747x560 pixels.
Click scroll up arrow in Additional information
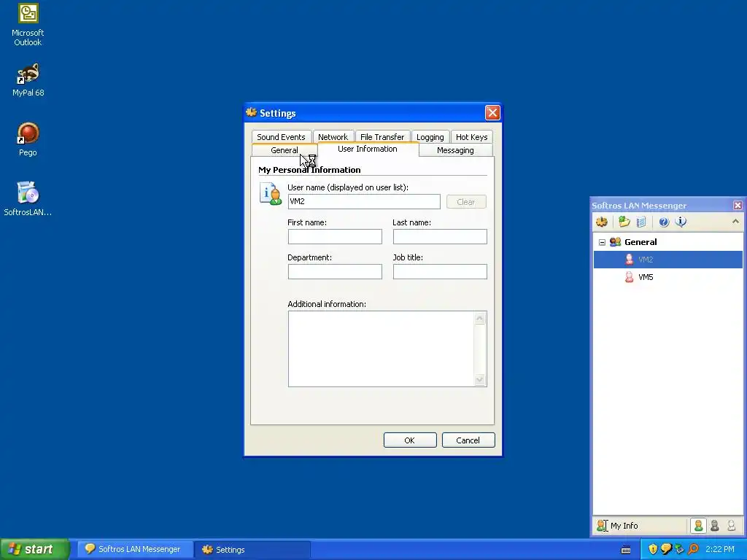(x=480, y=319)
